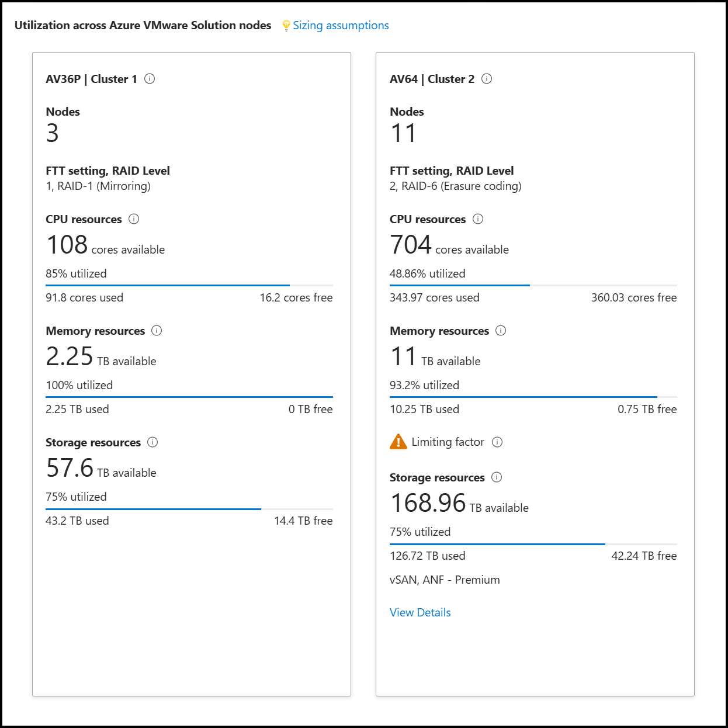
Task: Click 'Utilization across Azure VMware Solution nodes' title
Action: point(143,25)
